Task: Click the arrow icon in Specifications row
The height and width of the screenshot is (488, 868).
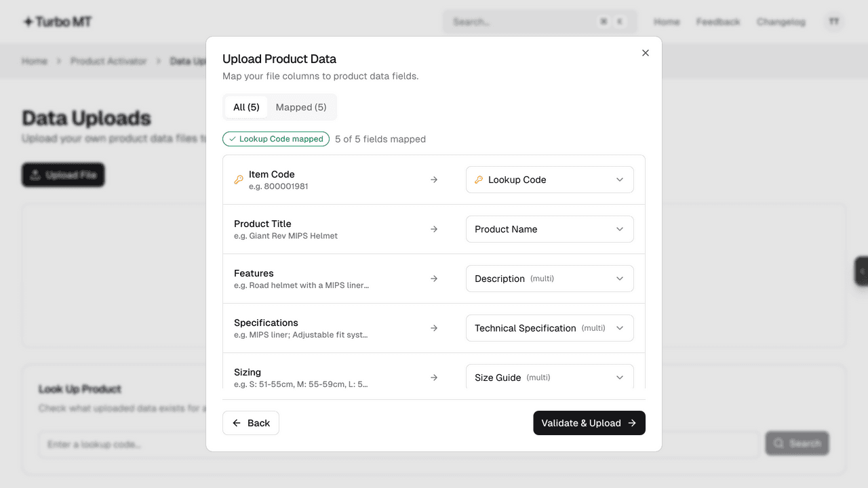Action: pyautogui.click(x=434, y=328)
